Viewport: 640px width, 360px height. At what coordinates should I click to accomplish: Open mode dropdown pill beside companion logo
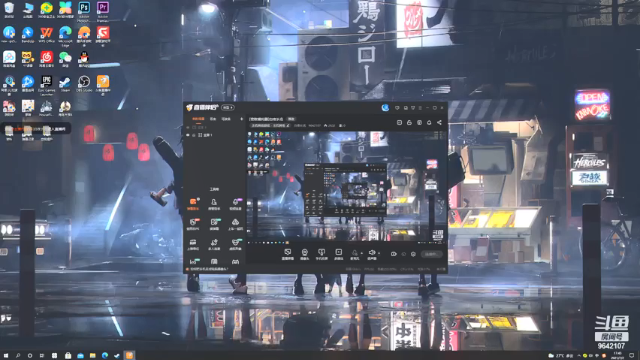pyautogui.click(x=228, y=107)
